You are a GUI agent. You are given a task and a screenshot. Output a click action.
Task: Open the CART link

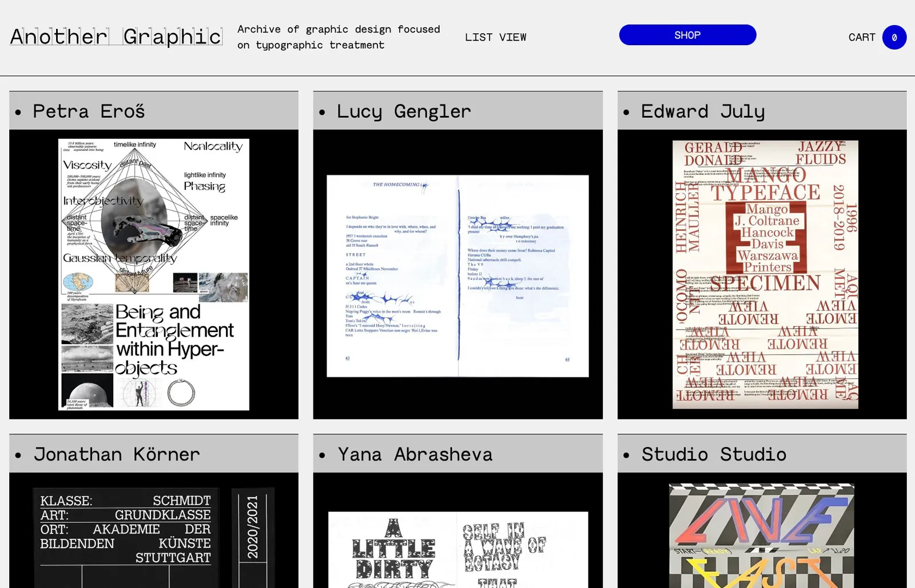tap(862, 37)
